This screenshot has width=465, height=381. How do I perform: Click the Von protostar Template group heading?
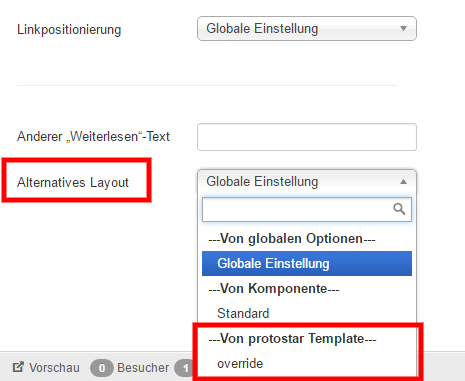292,338
